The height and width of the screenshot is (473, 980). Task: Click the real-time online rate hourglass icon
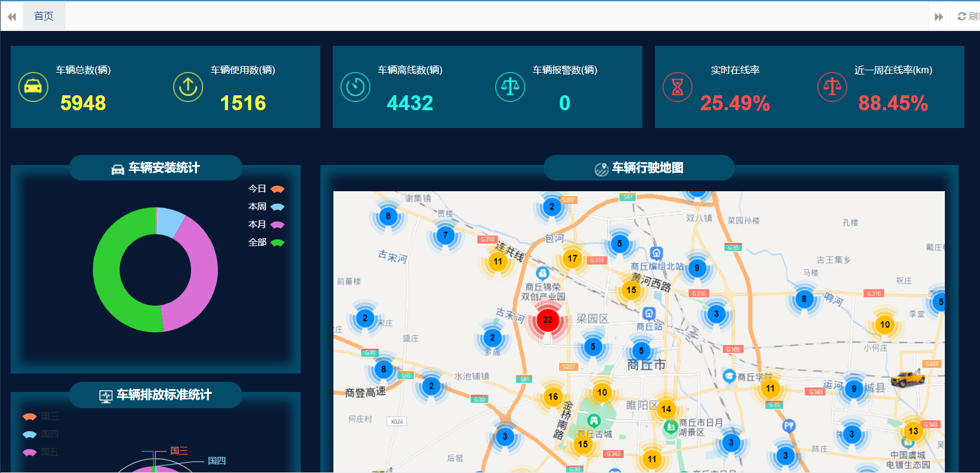coord(678,87)
